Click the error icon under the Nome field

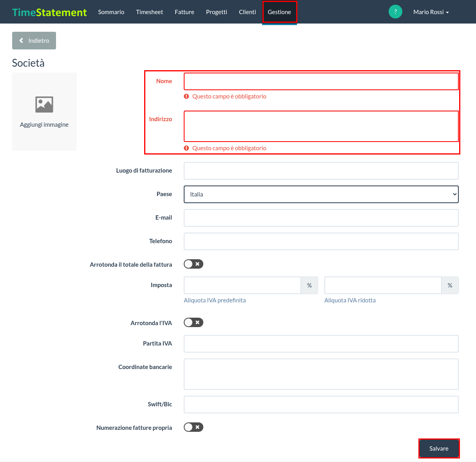186,96
